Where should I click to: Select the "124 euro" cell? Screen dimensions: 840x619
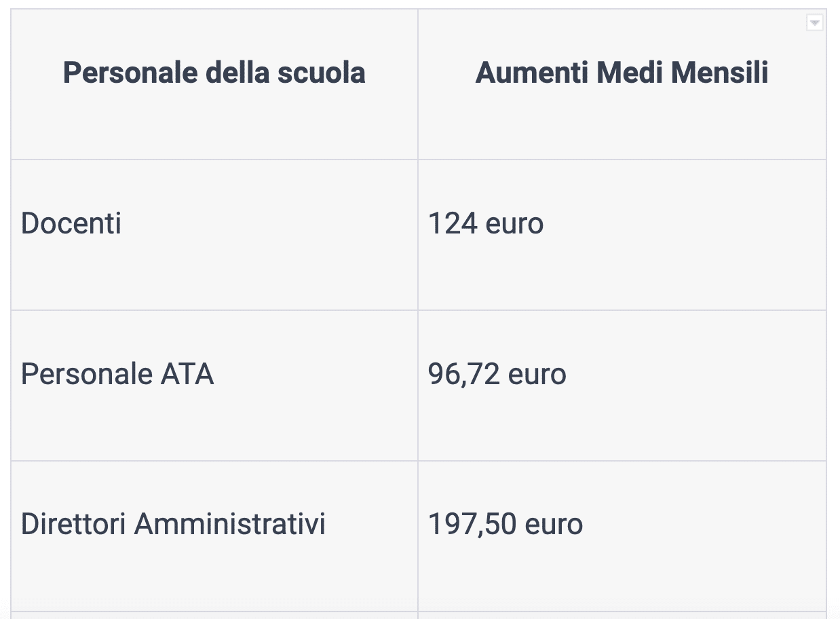[x=486, y=223]
